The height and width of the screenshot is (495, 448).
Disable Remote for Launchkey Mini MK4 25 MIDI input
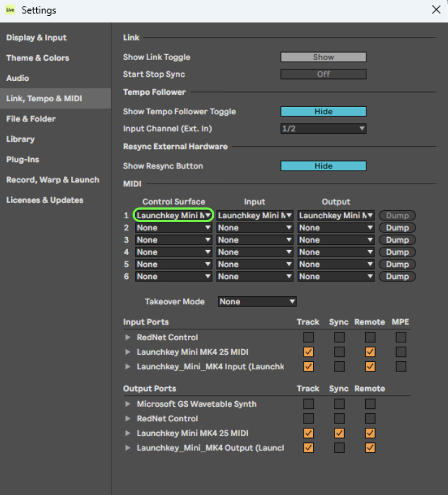[370, 351]
